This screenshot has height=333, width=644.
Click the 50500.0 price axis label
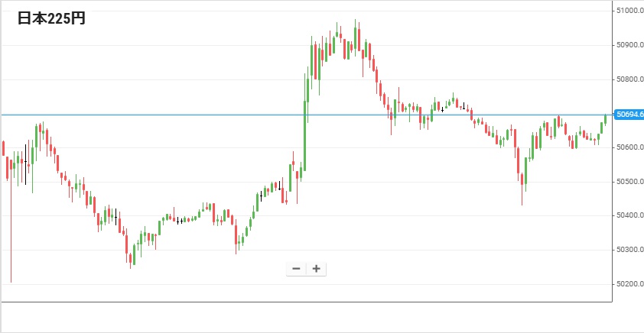click(629, 182)
